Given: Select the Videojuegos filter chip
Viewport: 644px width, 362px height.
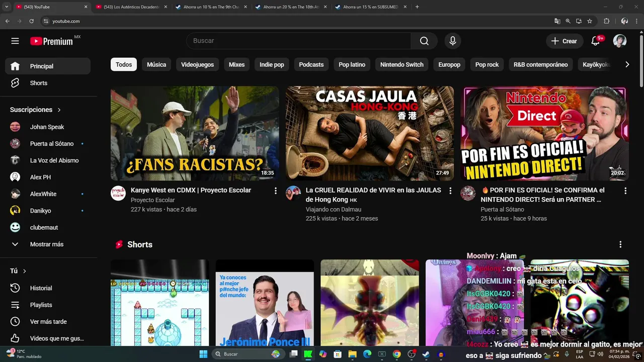Looking at the screenshot, I should [x=197, y=64].
